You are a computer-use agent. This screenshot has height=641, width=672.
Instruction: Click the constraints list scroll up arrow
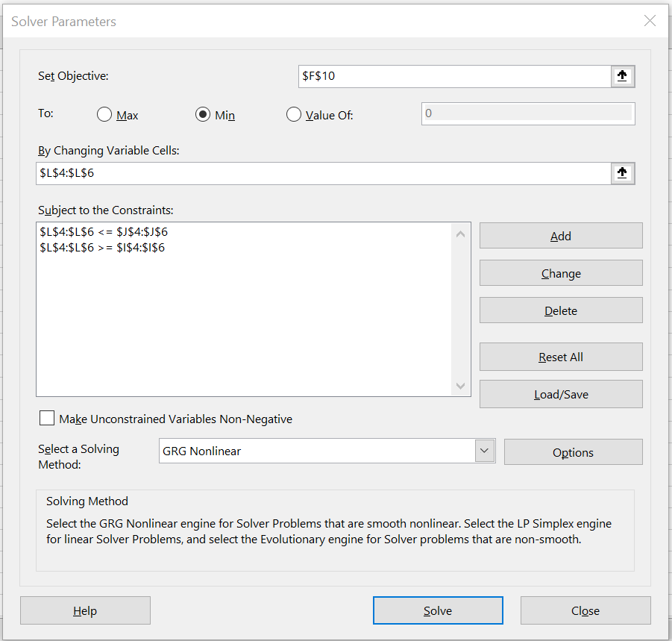point(461,234)
